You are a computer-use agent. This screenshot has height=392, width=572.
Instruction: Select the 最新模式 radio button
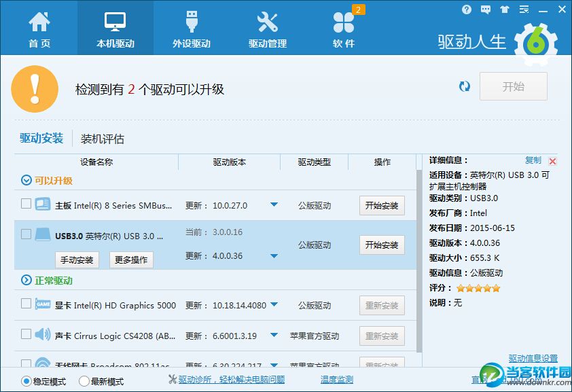click(x=84, y=381)
